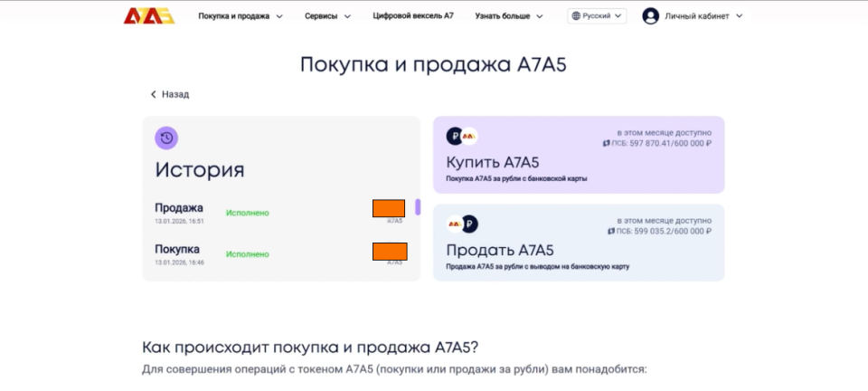
Task: Click the purple History clock icon
Action: tap(166, 138)
